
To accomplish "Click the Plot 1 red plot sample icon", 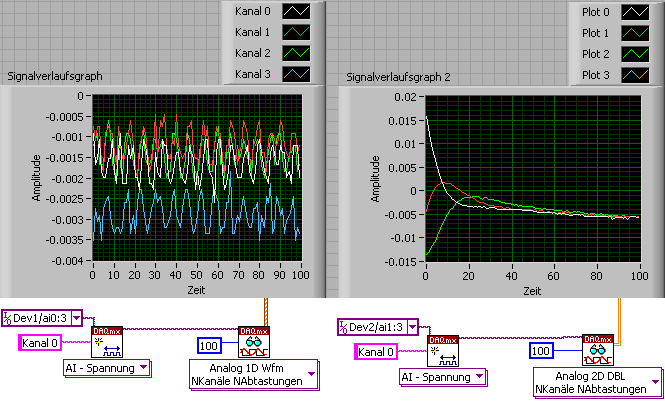I will coord(635,33).
